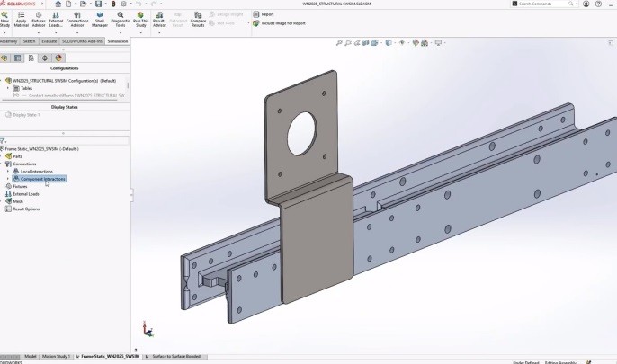Open the DimXpertManager crosshair tab

pos(45,58)
